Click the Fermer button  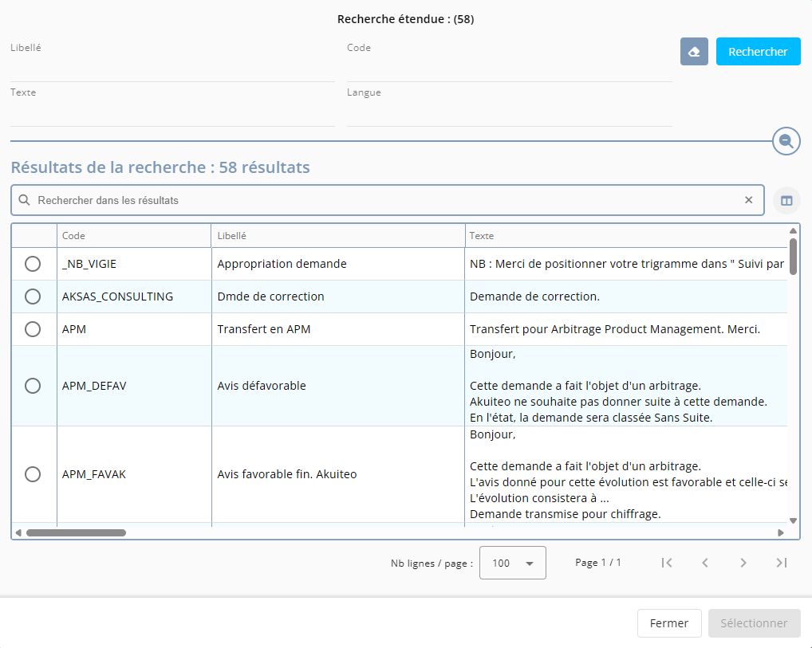click(x=668, y=623)
